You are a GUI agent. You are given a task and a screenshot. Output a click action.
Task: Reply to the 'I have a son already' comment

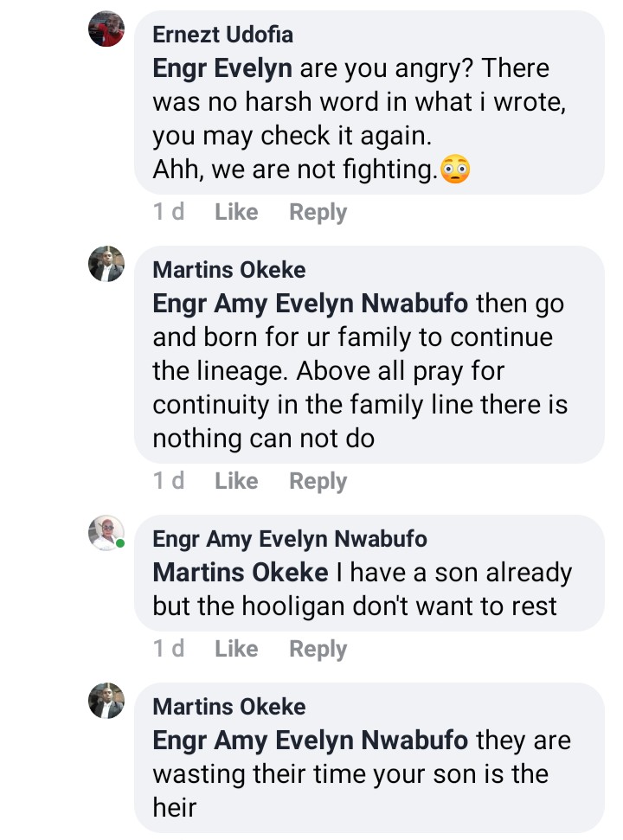pos(318,649)
